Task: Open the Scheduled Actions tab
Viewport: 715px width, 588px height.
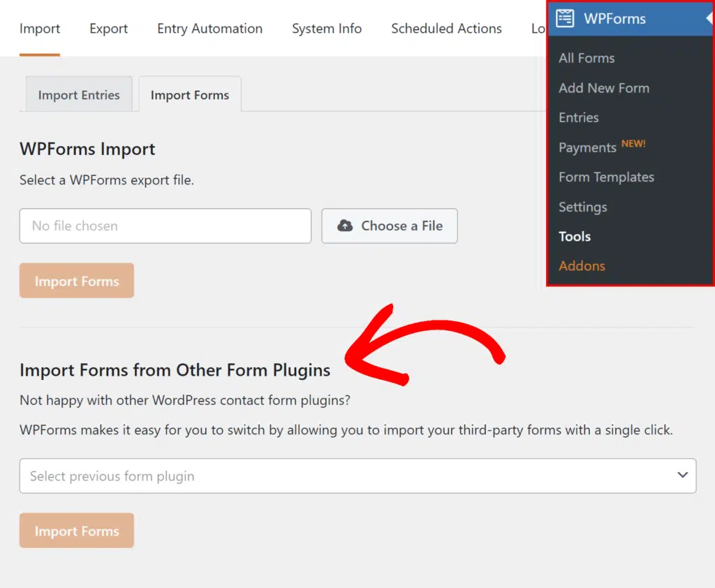Action: coord(446,28)
